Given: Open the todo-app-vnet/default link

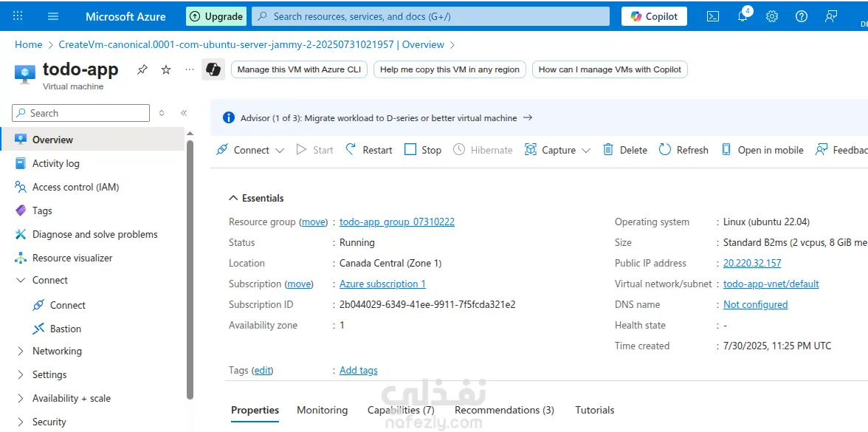Looking at the screenshot, I should tap(771, 284).
